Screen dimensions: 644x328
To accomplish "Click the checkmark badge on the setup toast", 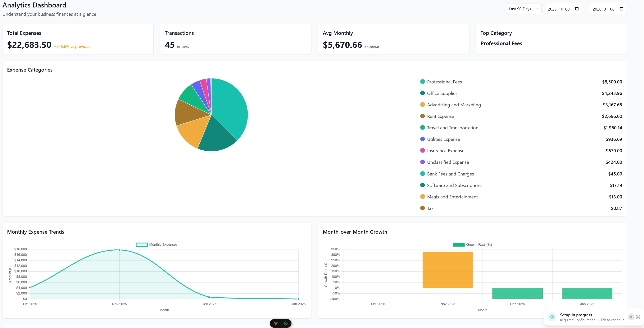I will click(x=552, y=317).
